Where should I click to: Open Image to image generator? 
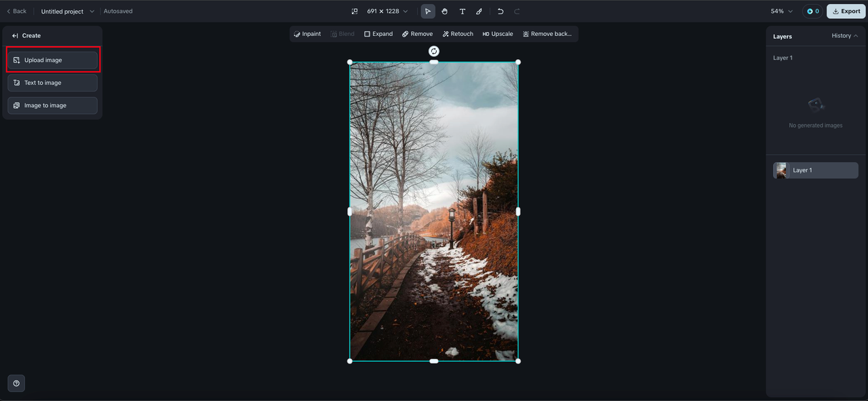(x=53, y=106)
